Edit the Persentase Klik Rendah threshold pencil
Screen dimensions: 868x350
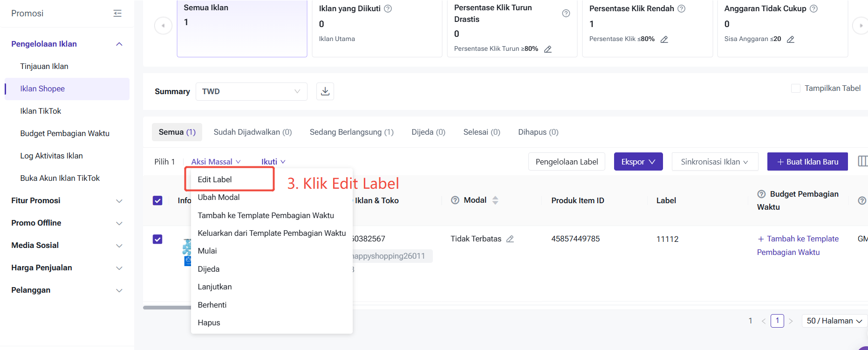click(664, 39)
